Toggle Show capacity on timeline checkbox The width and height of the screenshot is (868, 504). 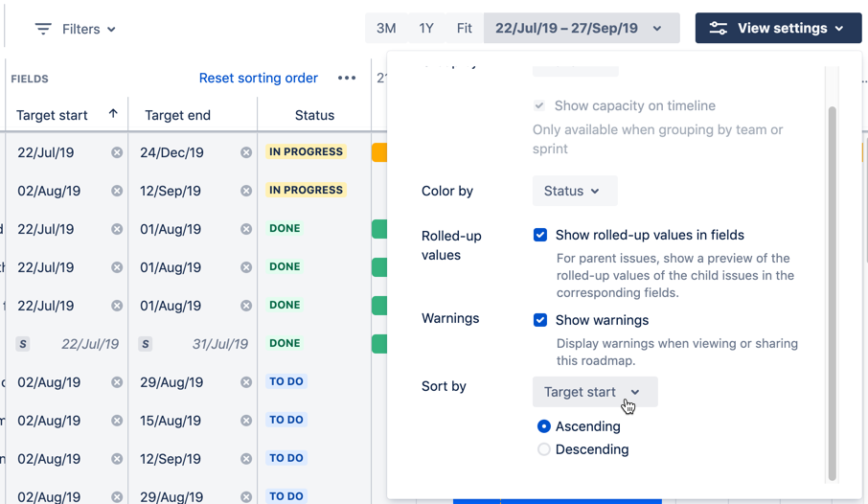539,105
